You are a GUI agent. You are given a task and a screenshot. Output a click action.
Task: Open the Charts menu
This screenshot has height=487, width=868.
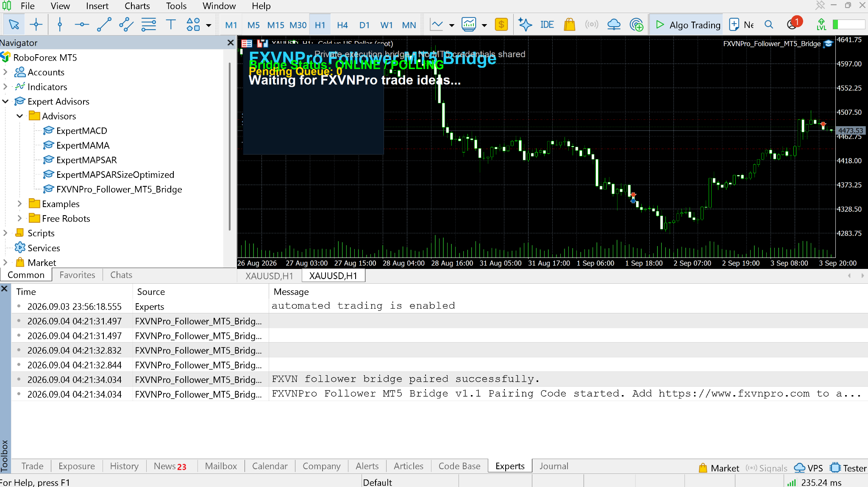click(x=137, y=6)
